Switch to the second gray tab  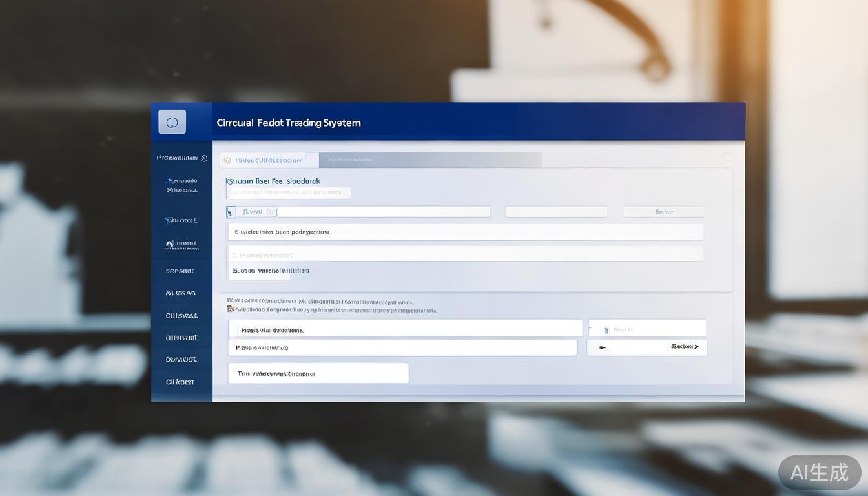pos(429,160)
